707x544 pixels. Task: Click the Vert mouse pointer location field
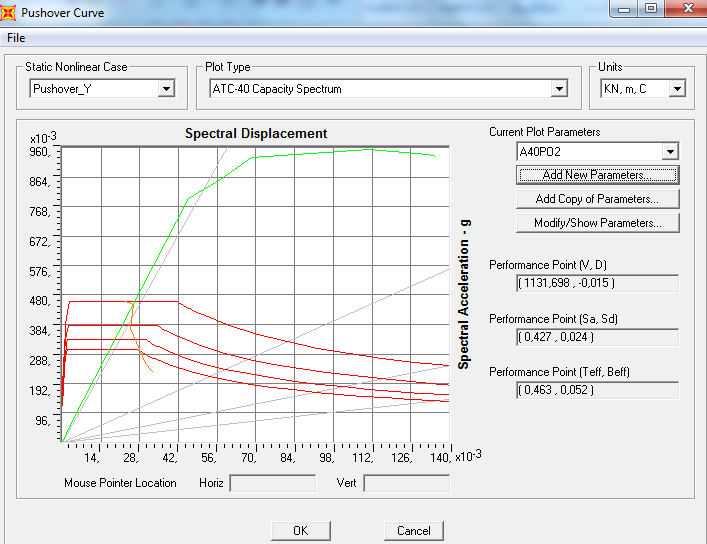click(407, 483)
